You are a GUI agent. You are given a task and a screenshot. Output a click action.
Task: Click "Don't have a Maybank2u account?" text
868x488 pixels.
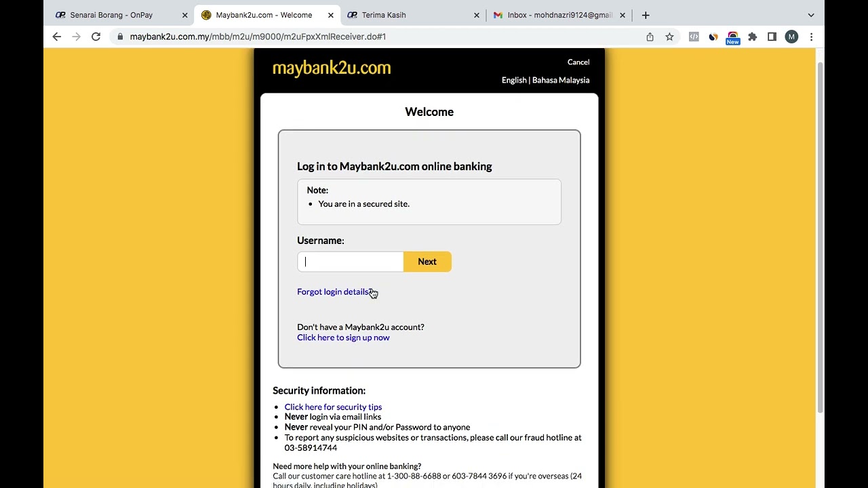[x=361, y=327]
